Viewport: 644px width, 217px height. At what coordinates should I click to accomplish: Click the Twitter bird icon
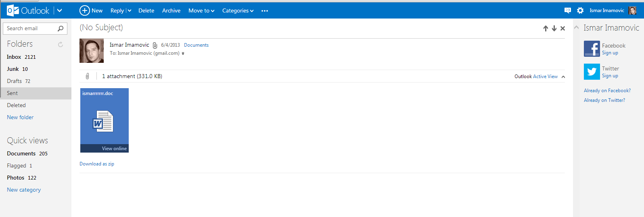pos(592,72)
